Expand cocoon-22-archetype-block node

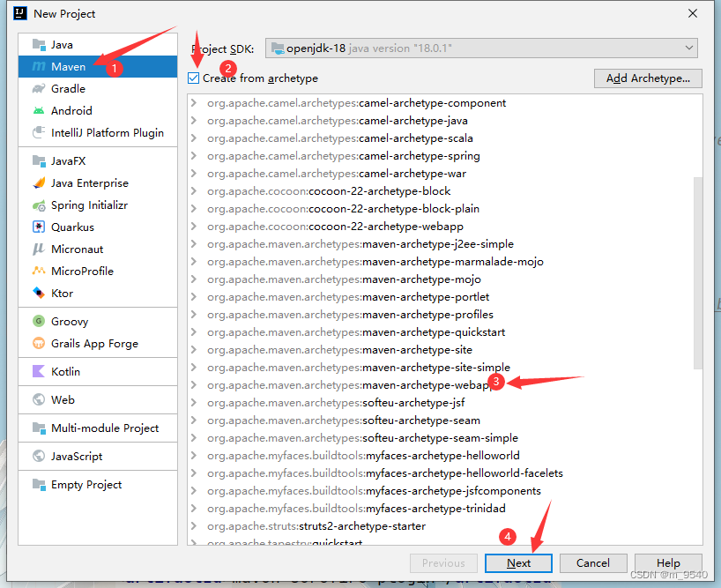coord(194,190)
